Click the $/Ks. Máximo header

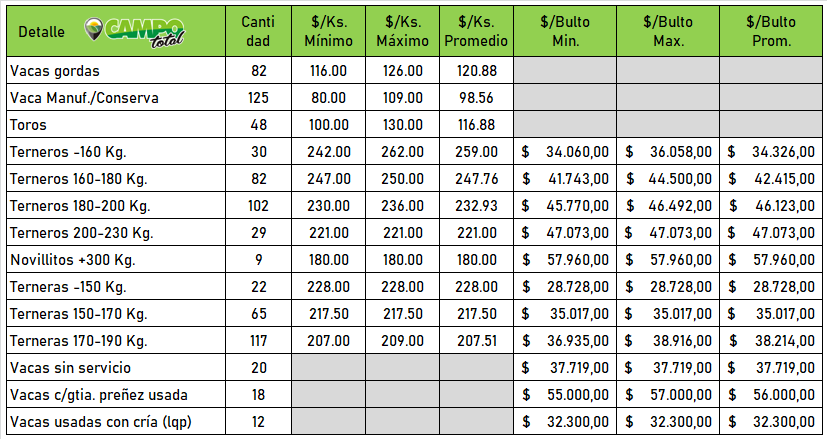pyautogui.click(x=402, y=31)
